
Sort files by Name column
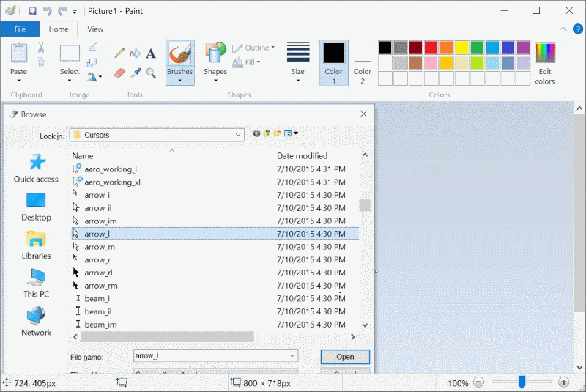pos(83,156)
